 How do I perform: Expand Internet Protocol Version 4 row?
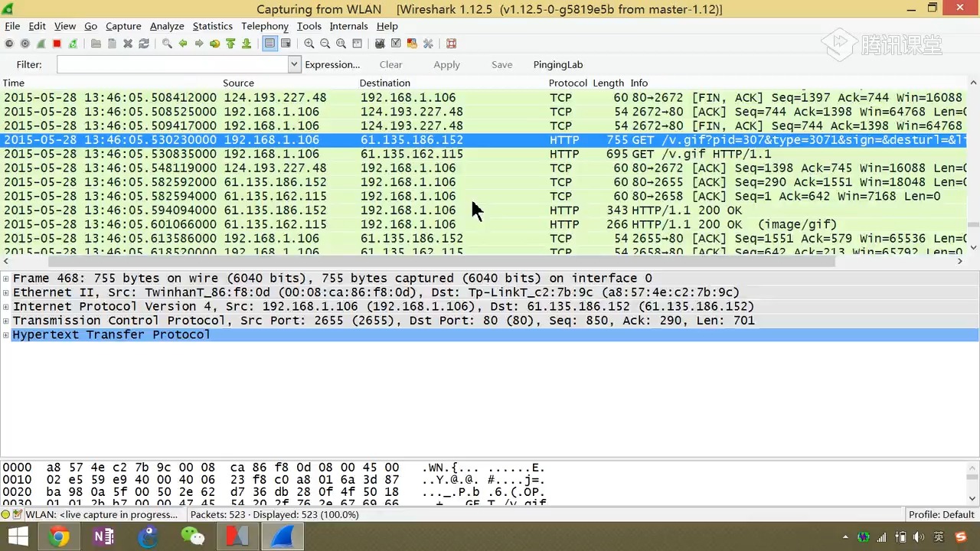(x=6, y=307)
